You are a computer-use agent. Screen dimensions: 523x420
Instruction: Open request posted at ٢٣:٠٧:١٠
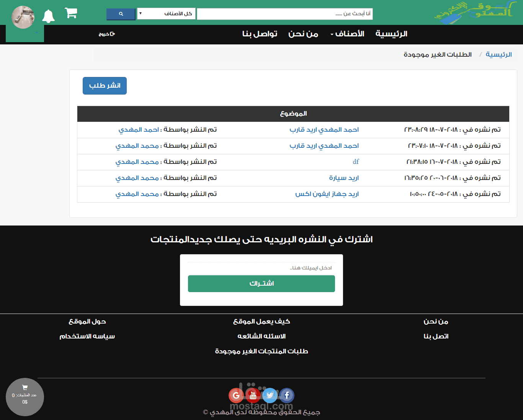324,146
